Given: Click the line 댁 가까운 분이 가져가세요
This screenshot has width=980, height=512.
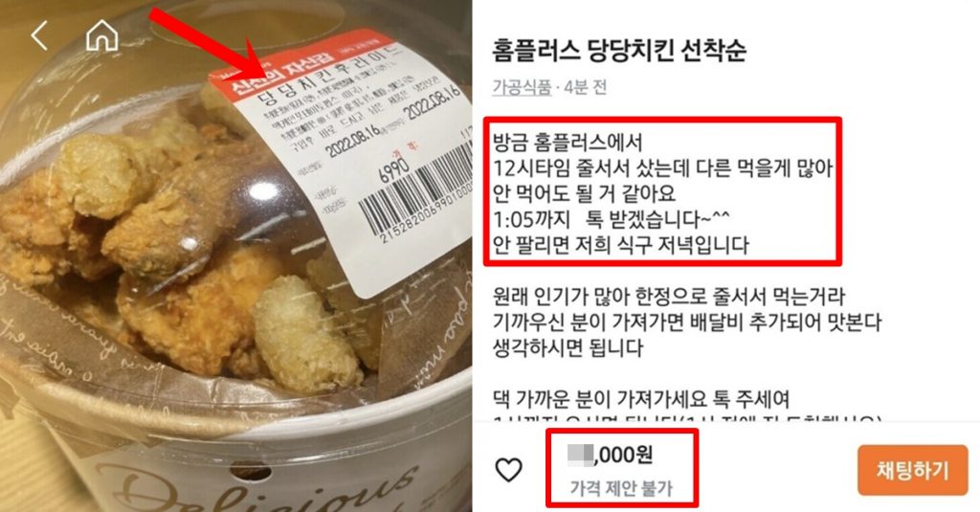Looking at the screenshot, I should tap(641, 398).
